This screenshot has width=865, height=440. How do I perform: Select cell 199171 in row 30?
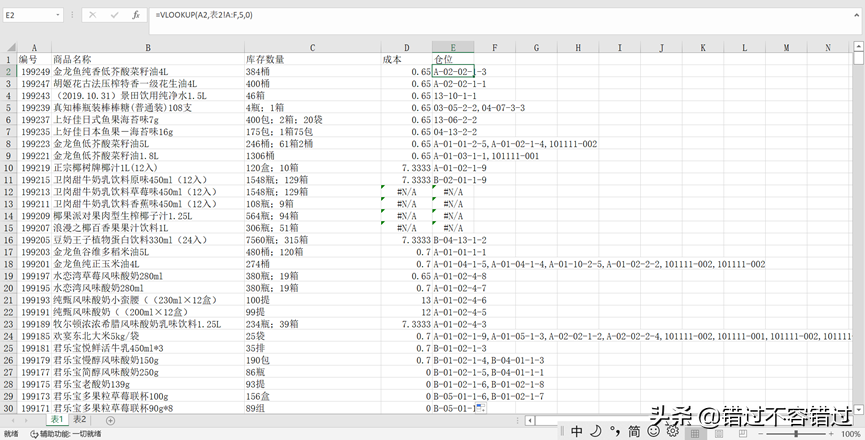pyautogui.click(x=34, y=409)
